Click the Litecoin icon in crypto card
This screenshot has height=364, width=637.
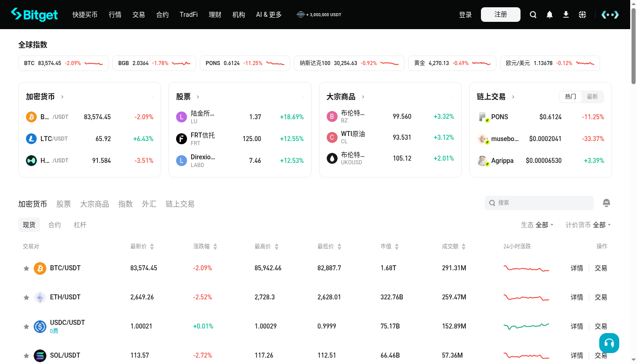(x=31, y=139)
